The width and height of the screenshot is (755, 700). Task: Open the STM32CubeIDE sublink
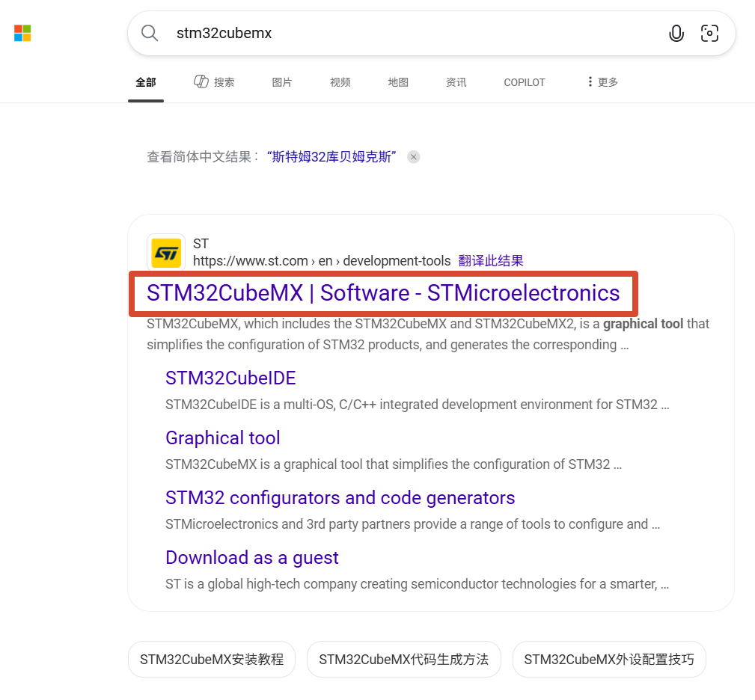click(x=230, y=378)
